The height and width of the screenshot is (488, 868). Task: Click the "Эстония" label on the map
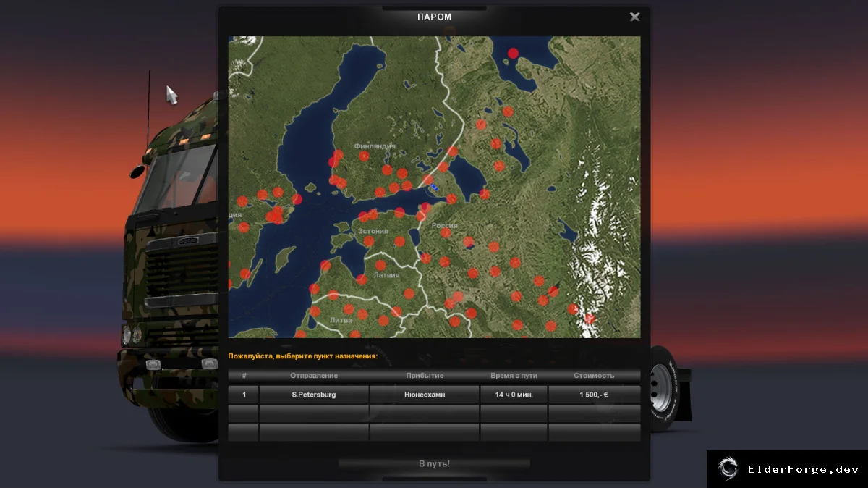(x=373, y=231)
